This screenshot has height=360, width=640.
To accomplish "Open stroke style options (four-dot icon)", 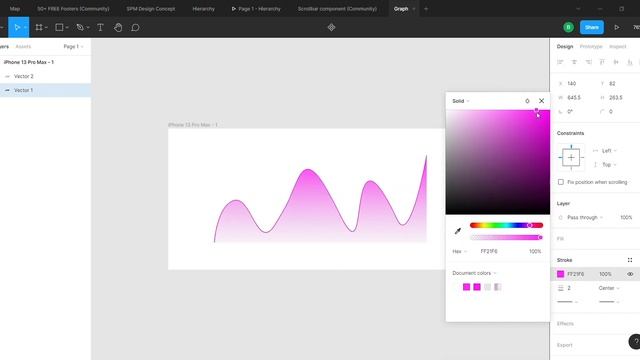I will [630, 260].
